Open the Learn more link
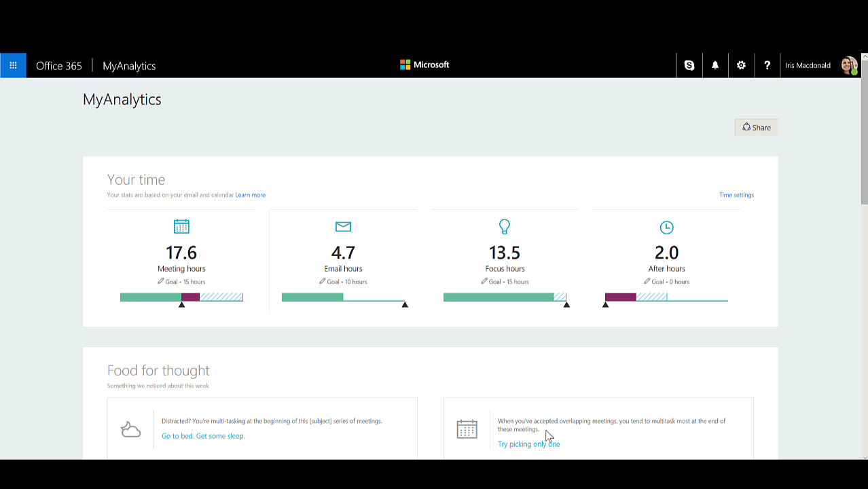The image size is (868, 489). (250, 195)
